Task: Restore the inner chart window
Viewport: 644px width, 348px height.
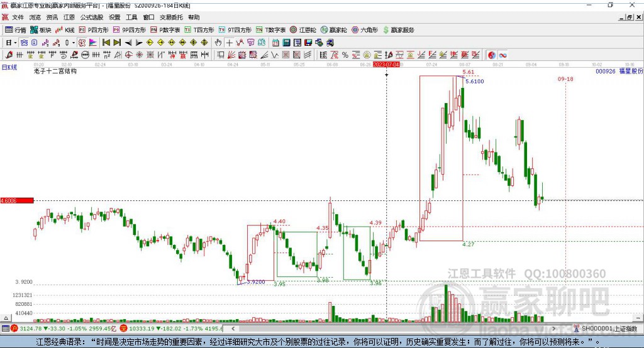Action: point(630,17)
